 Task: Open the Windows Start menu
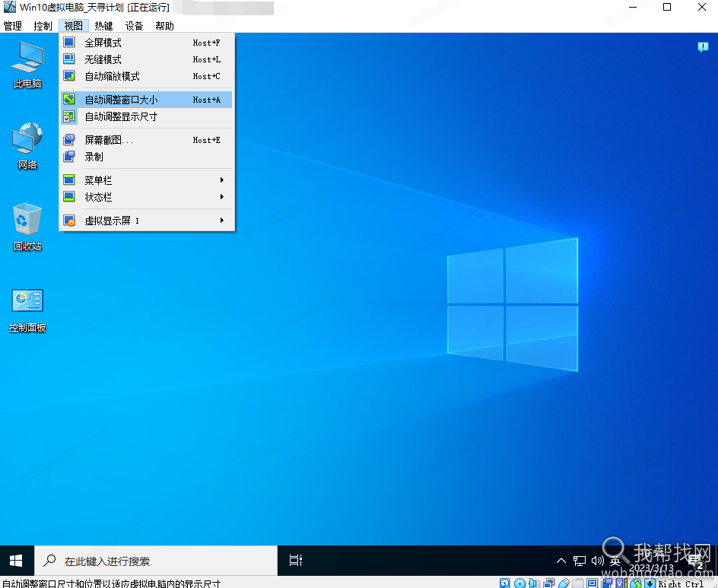17,561
